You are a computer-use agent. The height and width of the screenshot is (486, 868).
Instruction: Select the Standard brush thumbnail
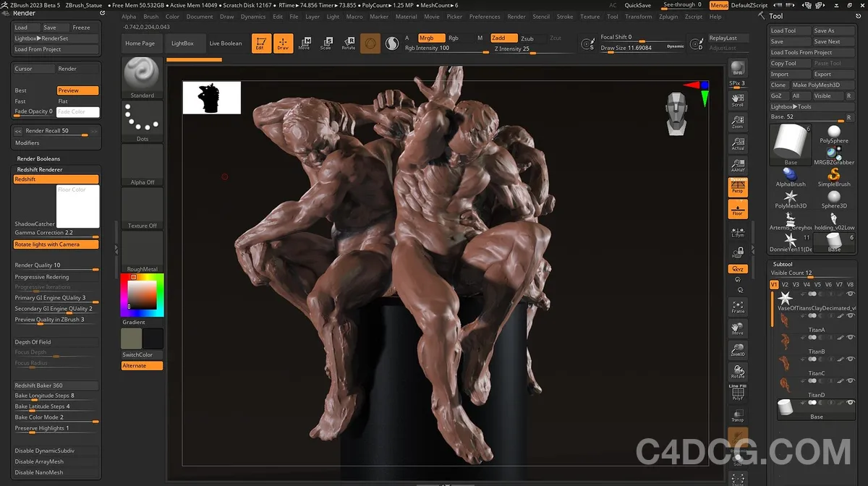point(142,76)
